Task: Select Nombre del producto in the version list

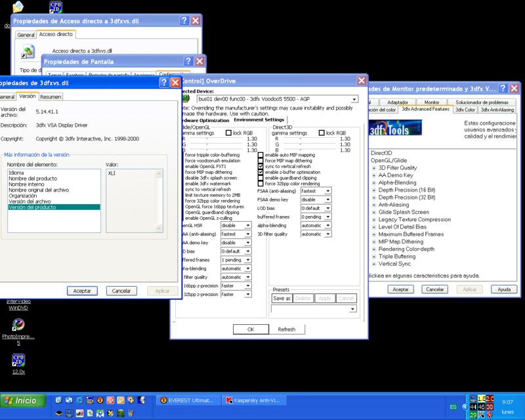Action: coord(33,178)
